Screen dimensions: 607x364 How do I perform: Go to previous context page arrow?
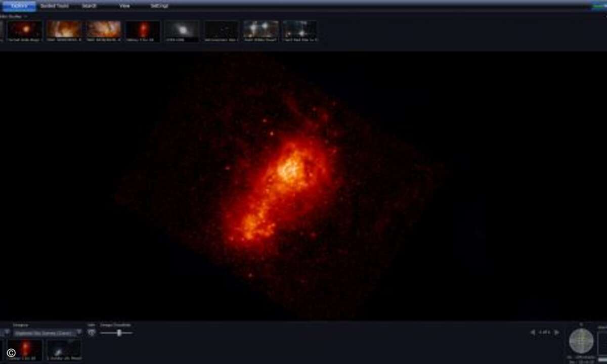click(x=533, y=332)
